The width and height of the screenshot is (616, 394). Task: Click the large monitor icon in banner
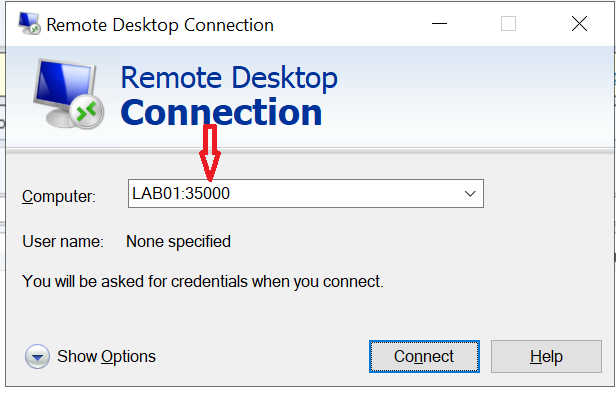[68, 93]
